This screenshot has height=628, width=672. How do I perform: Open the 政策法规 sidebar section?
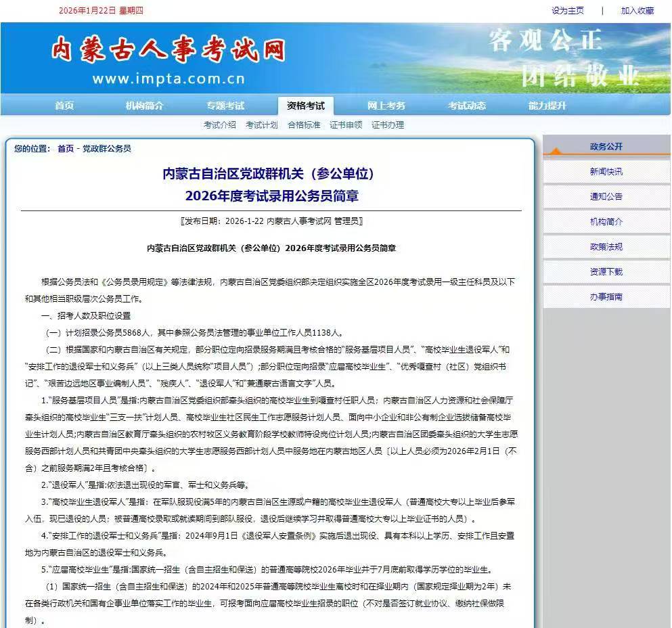(x=607, y=246)
